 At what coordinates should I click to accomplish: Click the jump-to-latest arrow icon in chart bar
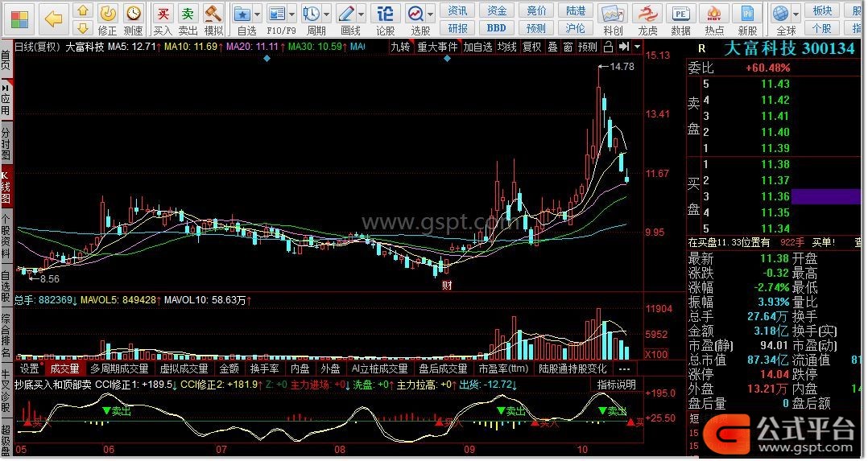point(623,47)
